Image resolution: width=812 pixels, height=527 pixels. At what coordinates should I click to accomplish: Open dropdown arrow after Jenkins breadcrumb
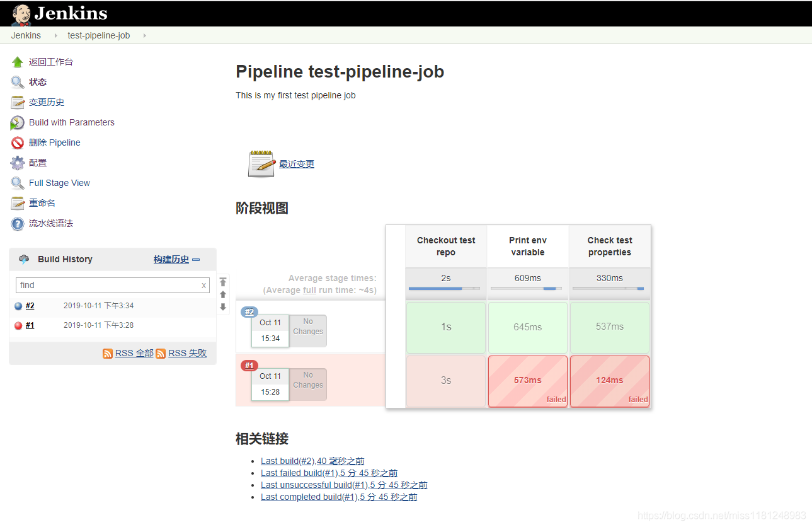tap(55, 36)
